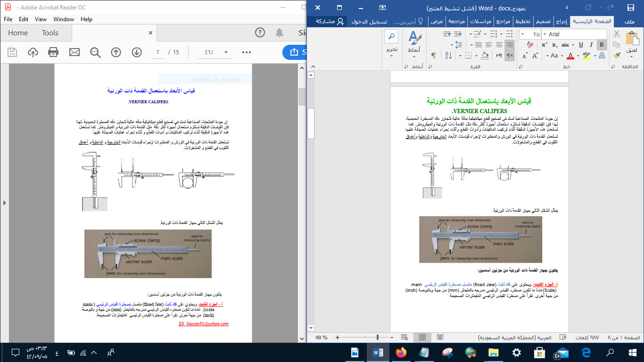This screenshot has width=644, height=362.
Task: Email the PDF using the envelope icon
Action: [75, 52]
